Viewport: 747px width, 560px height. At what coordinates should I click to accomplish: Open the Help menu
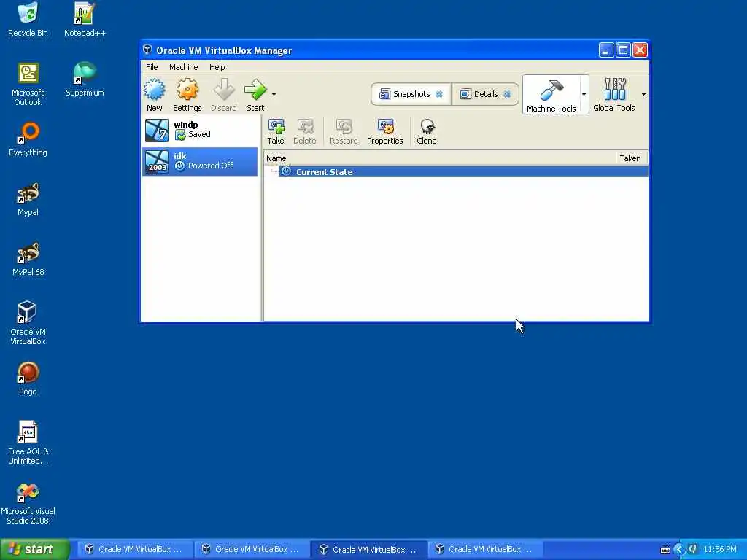(x=217, y=67)
